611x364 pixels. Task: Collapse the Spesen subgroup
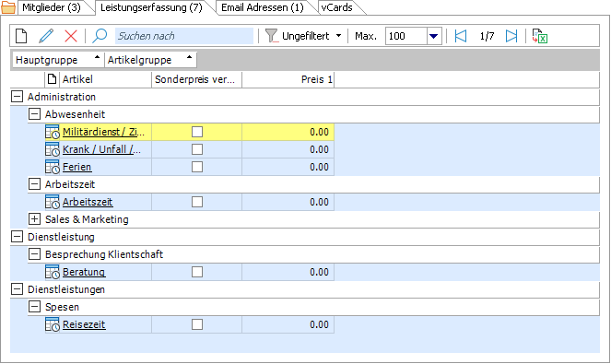(35, 307)
